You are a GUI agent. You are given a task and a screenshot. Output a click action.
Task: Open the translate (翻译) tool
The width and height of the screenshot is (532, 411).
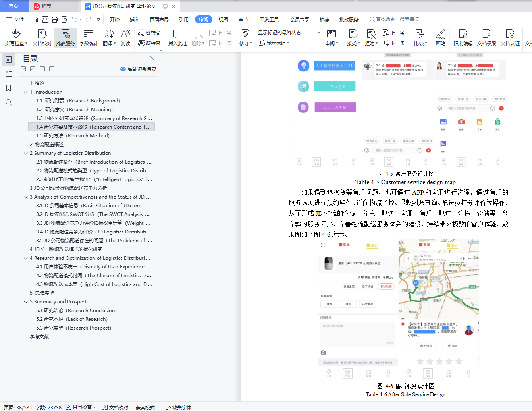coord(109,38)
